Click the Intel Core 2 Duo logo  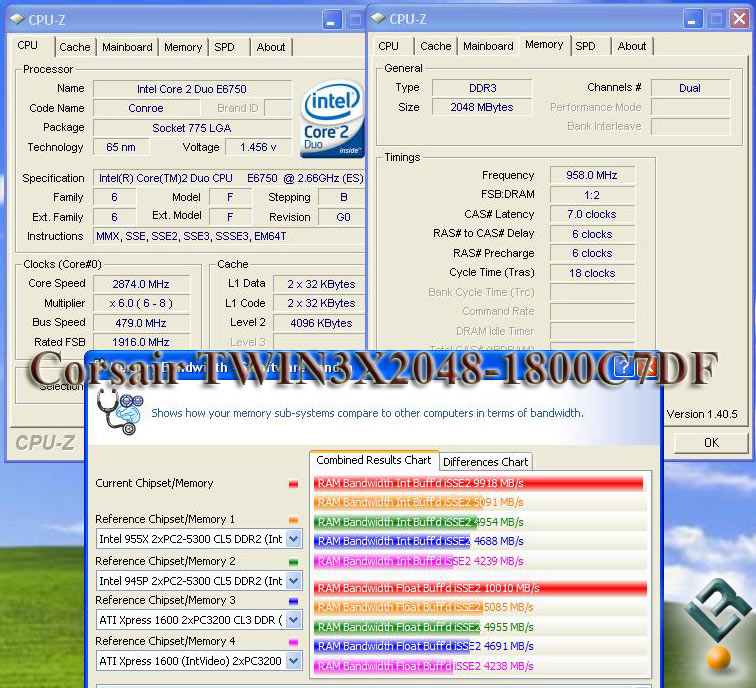332,119
